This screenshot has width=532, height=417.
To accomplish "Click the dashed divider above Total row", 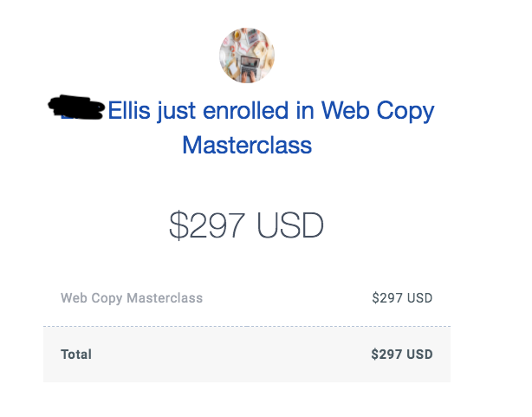I will coord(247,326).
